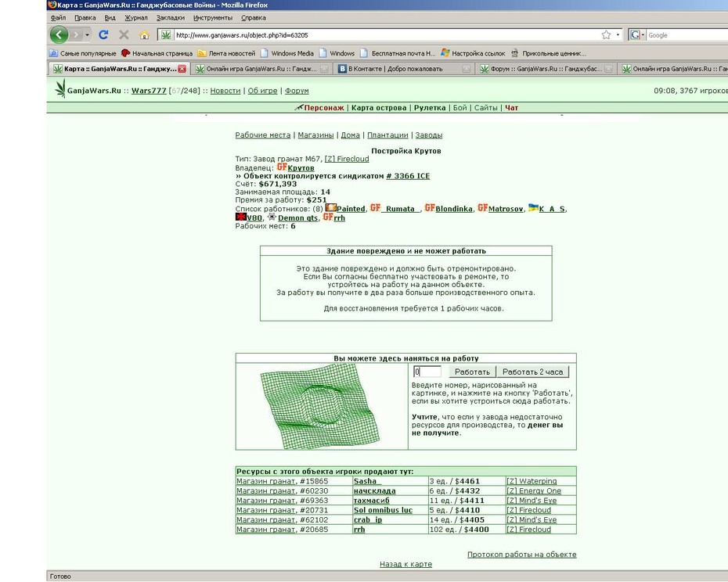Go to the Home page icon
Image resolution: width=728 pixels, height=582 pixels.
click(144, 34)
